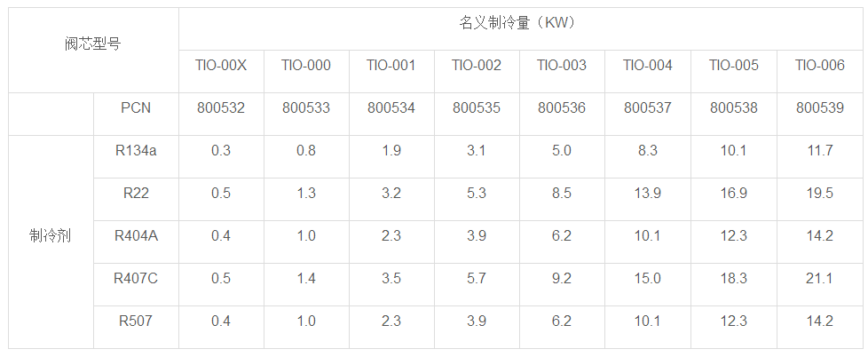Select the 21.1 value in R407C row

[819, 278]
